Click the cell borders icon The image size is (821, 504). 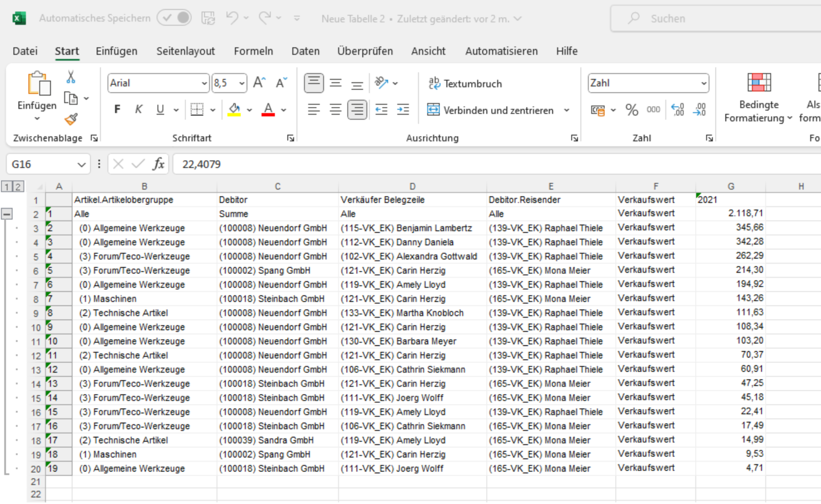pos(197,110)
